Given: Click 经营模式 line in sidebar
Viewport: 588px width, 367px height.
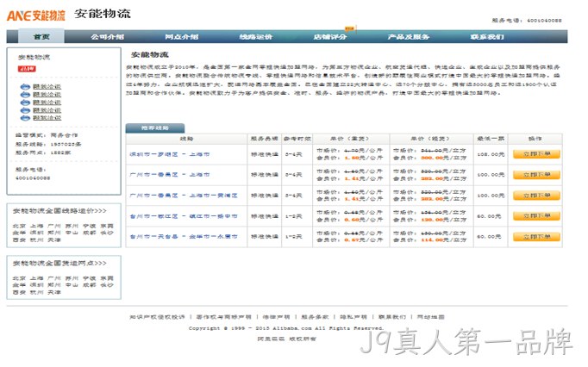Looking at the screenshot, I should tap(47, 135).
